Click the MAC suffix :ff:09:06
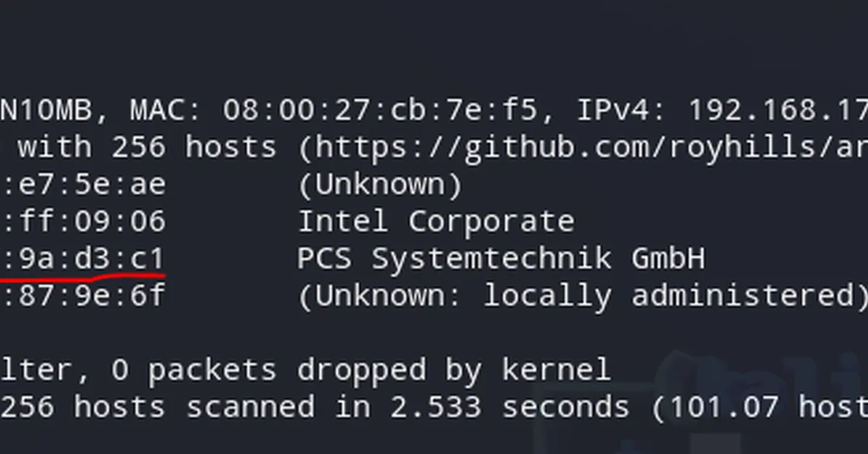The image size is (868, 454). tap(83, 221)
